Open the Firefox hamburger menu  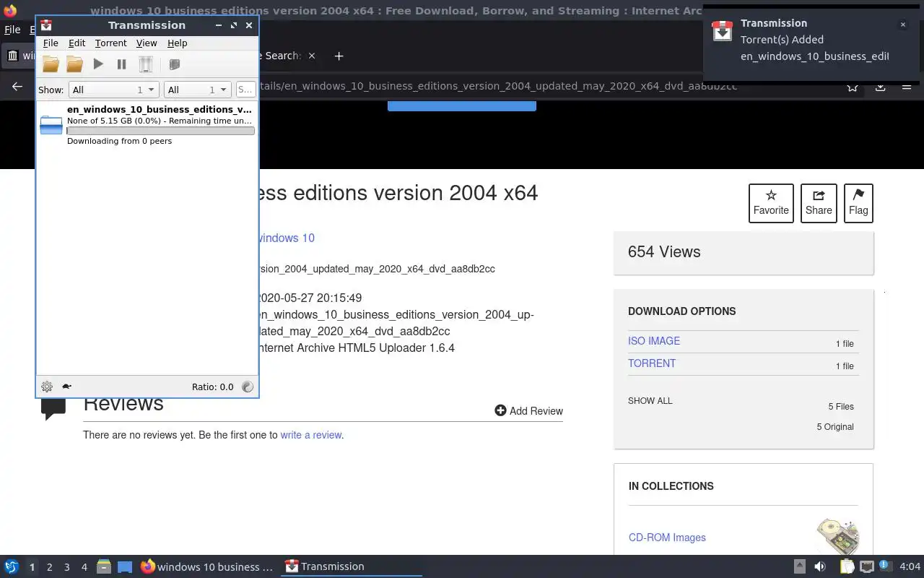(907, 87)
